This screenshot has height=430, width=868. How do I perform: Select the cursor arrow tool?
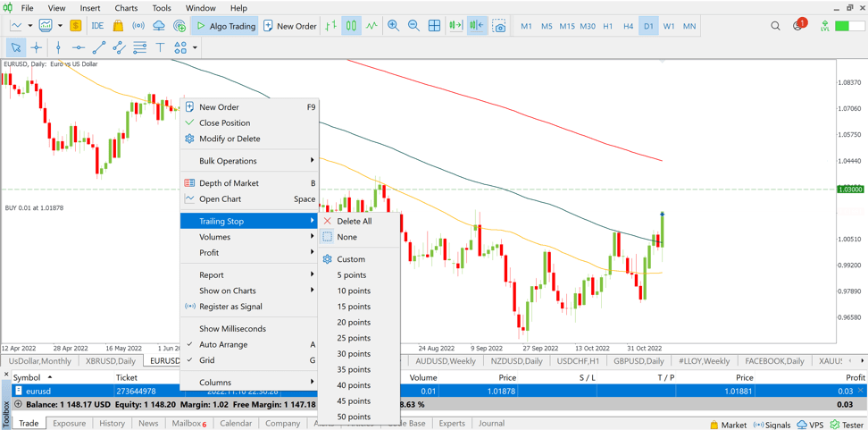click(x=16, y=47)
